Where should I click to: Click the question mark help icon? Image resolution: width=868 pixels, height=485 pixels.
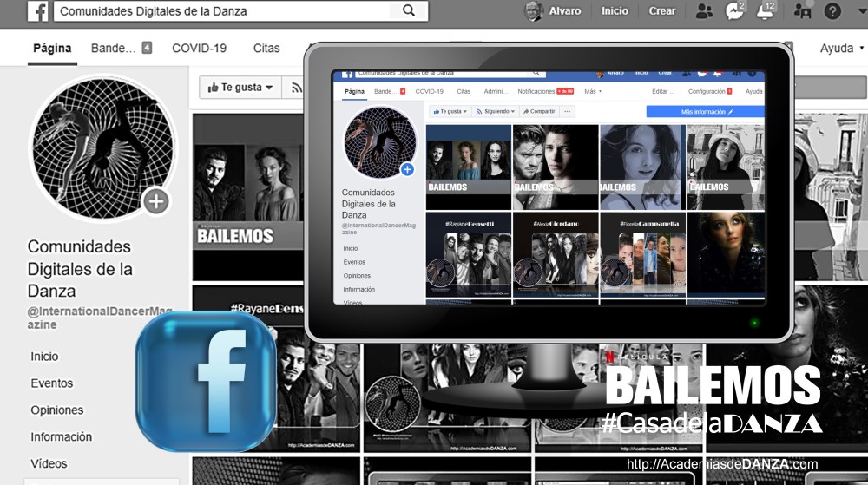click(832, 11)
